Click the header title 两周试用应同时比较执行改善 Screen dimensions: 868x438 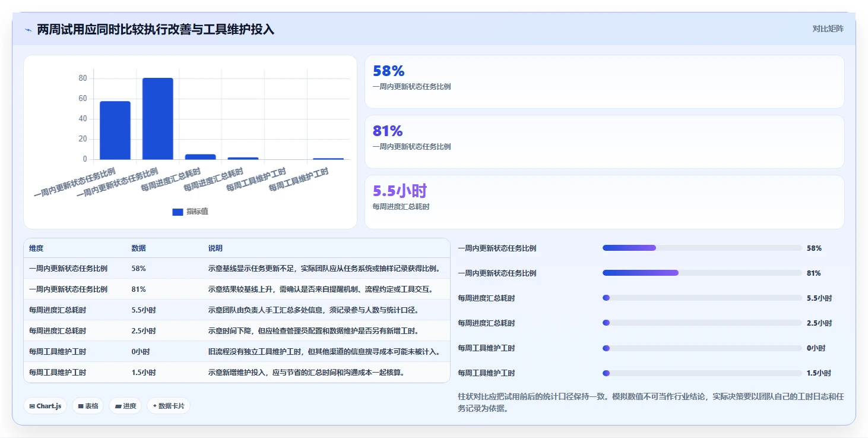click(156, 30)
